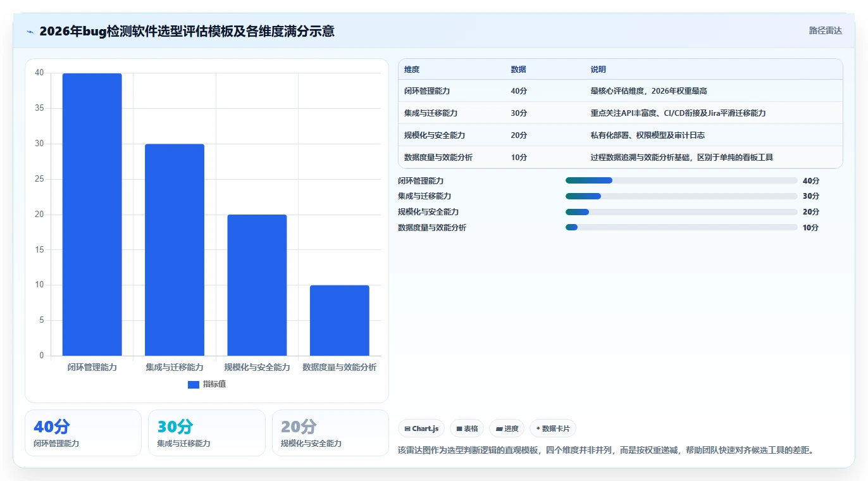Click the 30分 cell in the table
Screen dimensions: 868x481
(x=519, y=113)
